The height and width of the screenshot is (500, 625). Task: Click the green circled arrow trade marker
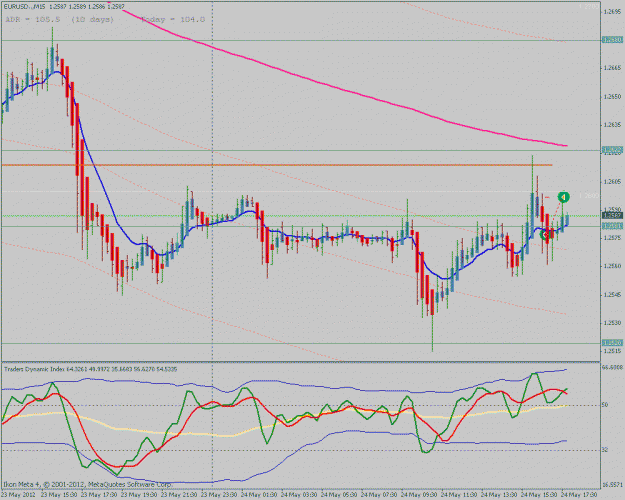(x=563, y=197)
